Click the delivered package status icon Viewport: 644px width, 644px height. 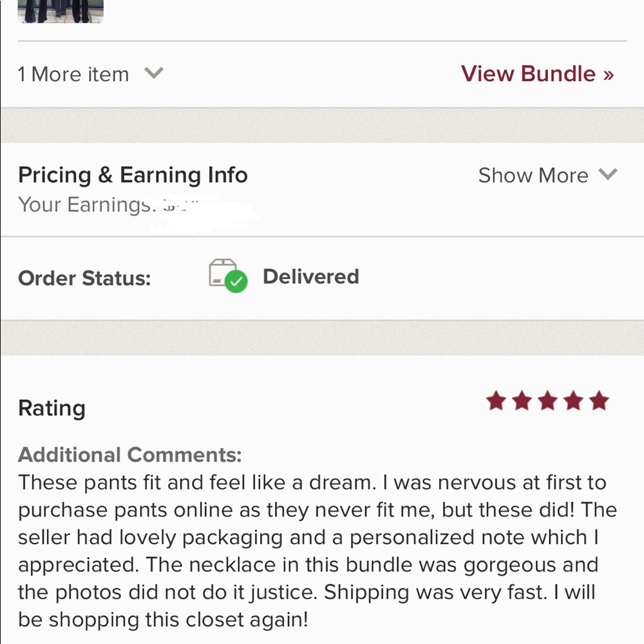pyautogui.click(x=228, y=276)
